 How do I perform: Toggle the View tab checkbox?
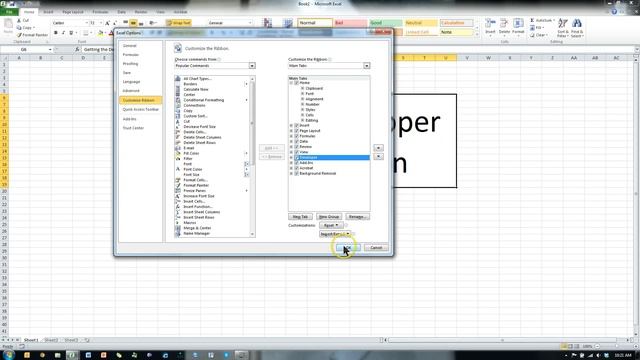297,152
